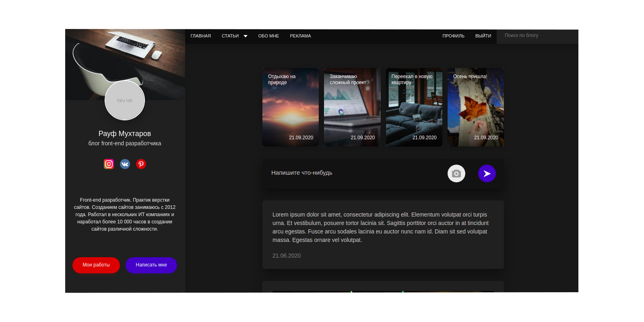Image resolution: width=644 pixels, height=322 pixels.
Task: Open ОБО МНЕ menu item
Action: [268, 36]
